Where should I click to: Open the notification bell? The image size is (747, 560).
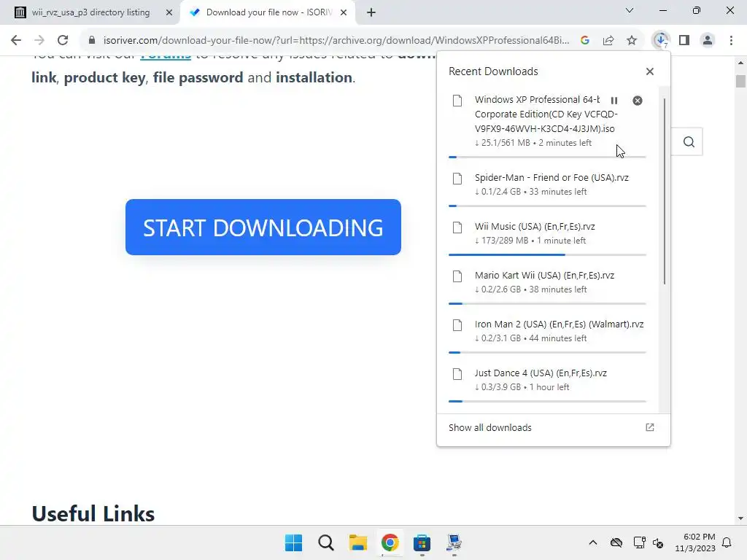[727, 542]
